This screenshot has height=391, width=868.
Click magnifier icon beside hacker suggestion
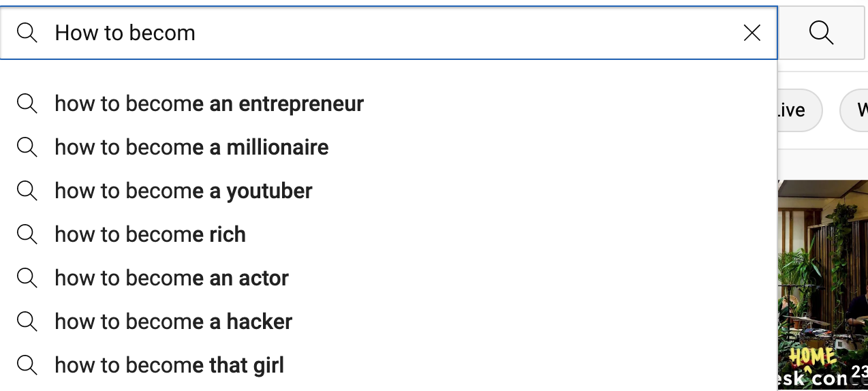click(x=27, y=322)
